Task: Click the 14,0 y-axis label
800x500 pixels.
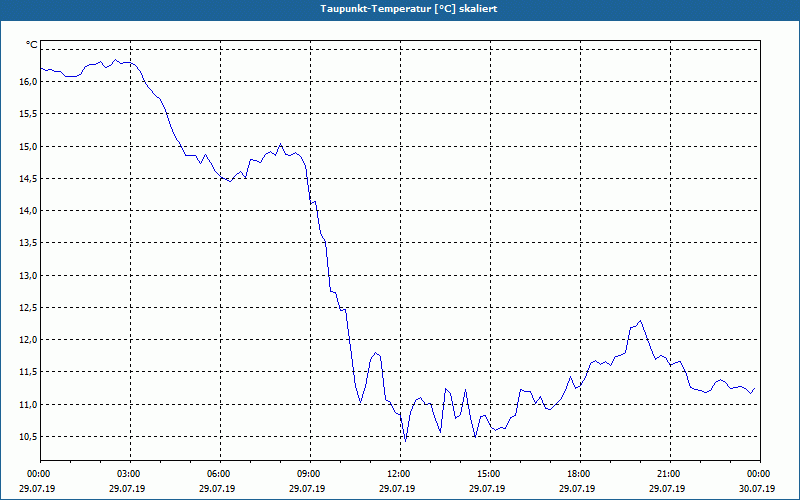Action: pos(29,211)
